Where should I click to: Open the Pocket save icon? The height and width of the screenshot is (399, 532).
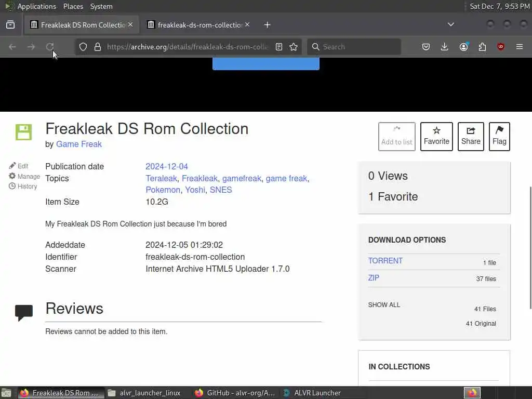pos(426,47)
